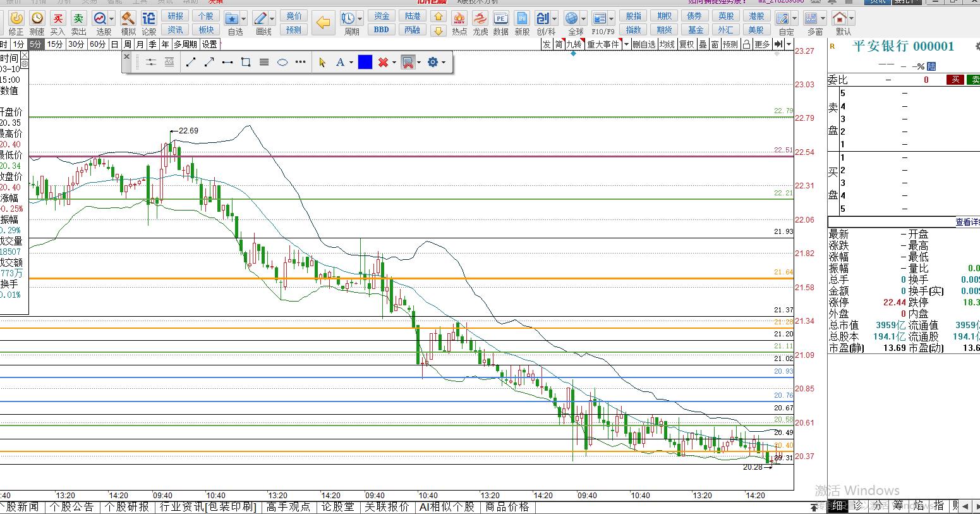Screen dimensions: 980x514
Task: Click the 买入 (buy) toolbar icon
Action: [57, 19]
